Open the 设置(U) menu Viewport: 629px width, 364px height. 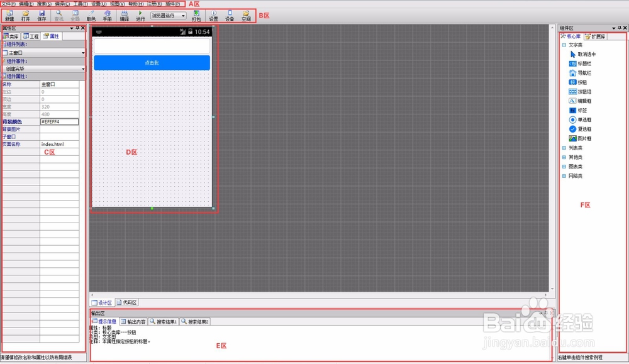click(99, 4)
